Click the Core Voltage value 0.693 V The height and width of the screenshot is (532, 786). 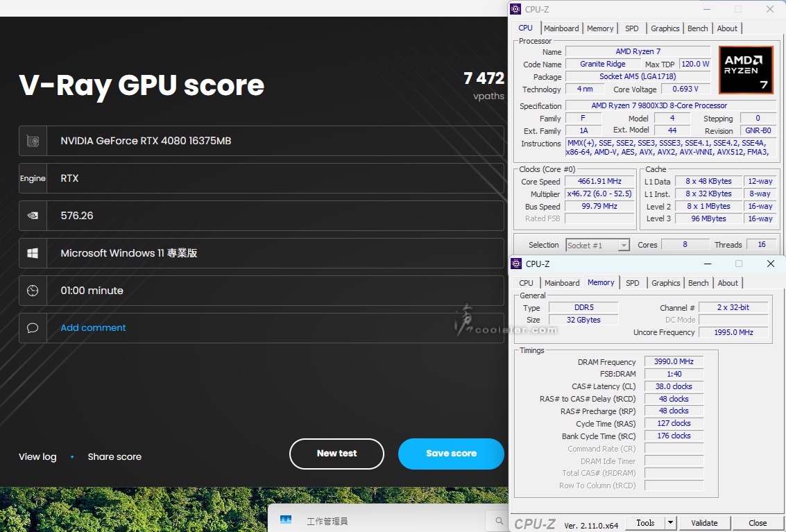685,89
